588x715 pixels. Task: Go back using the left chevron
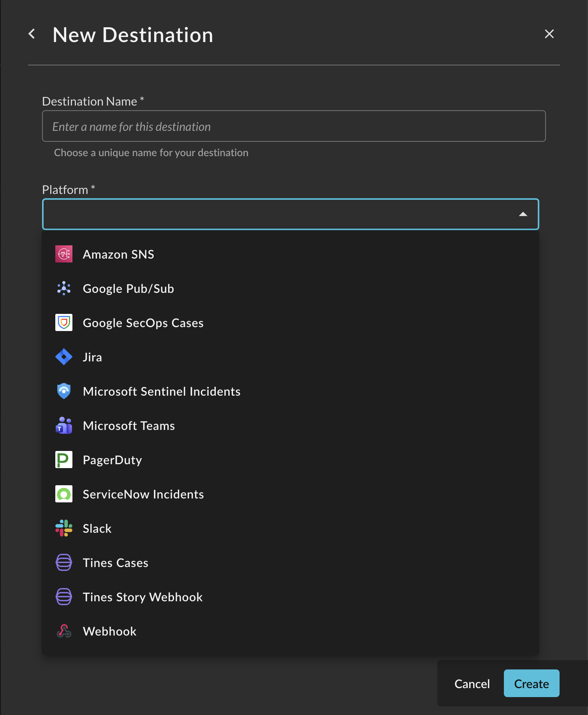pos(32,34)
